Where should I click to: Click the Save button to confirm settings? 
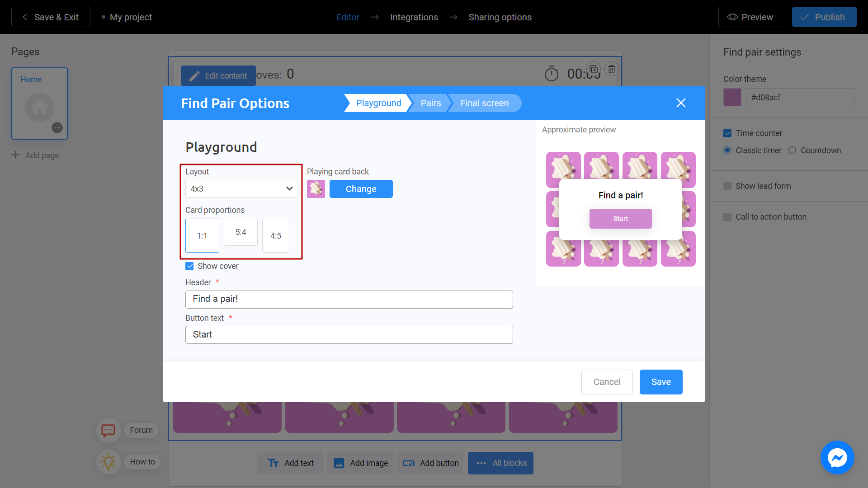[x=660, y=382]
